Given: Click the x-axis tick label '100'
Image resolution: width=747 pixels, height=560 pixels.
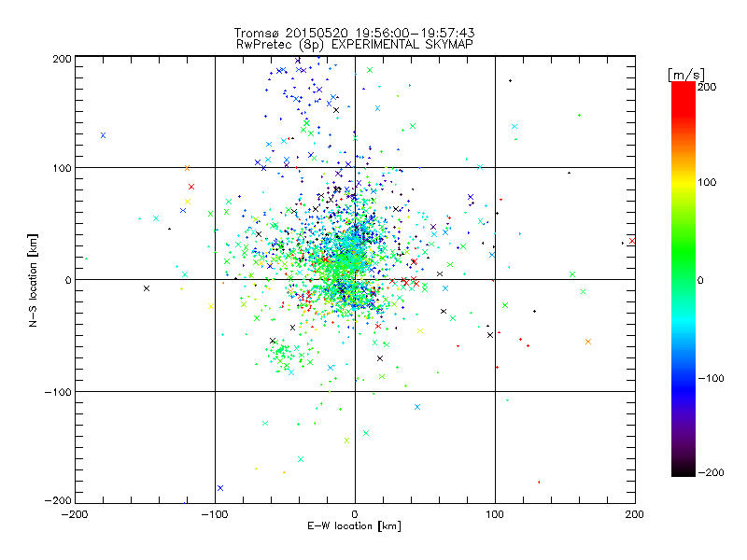Looking at the screenshot, I should point(495,514).
